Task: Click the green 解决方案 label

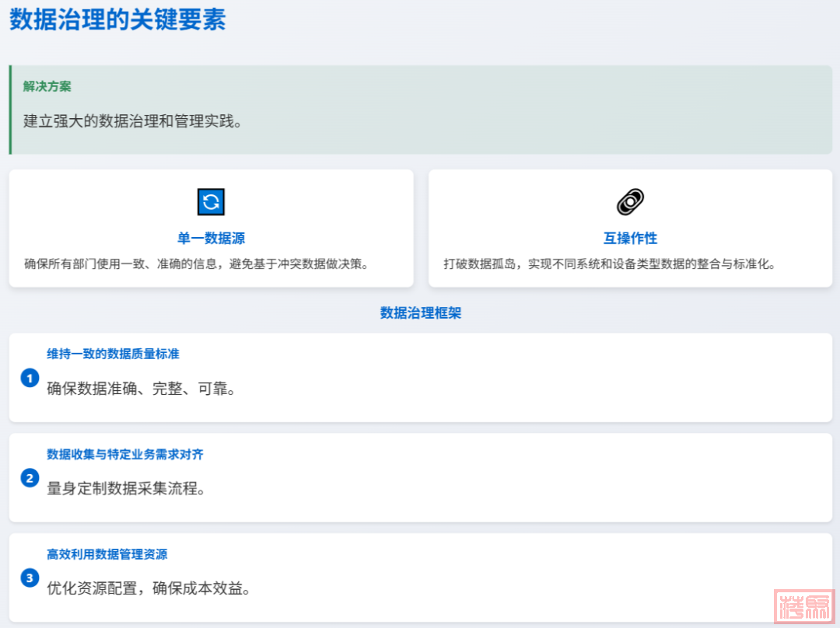Action: (x=47, y=86)
